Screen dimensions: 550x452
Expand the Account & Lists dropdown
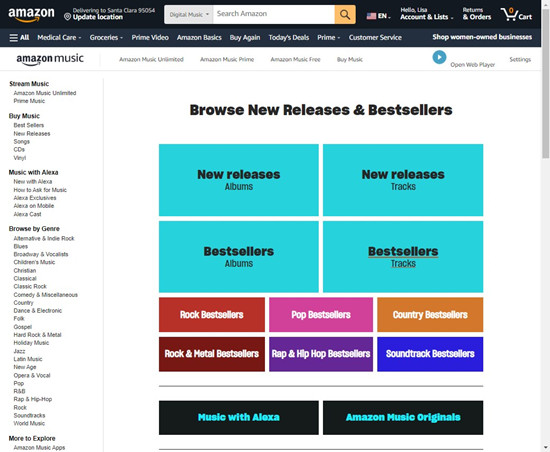point(427,17)
